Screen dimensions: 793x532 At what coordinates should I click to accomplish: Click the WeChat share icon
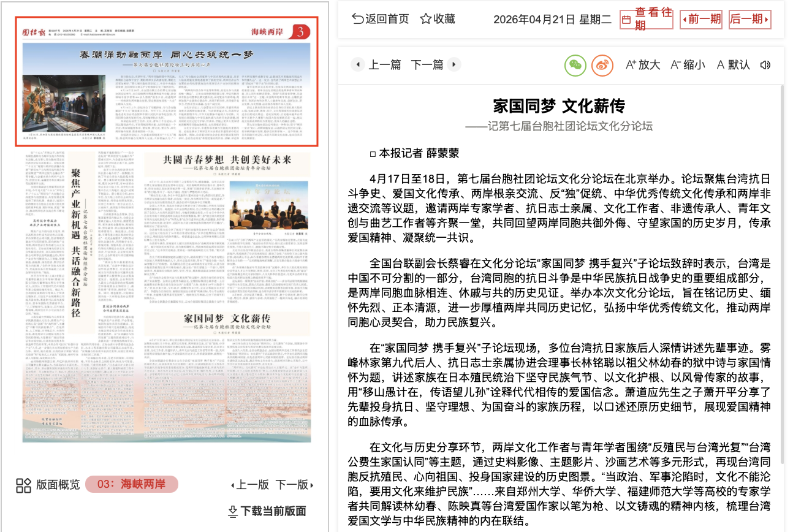pos(575,65)
